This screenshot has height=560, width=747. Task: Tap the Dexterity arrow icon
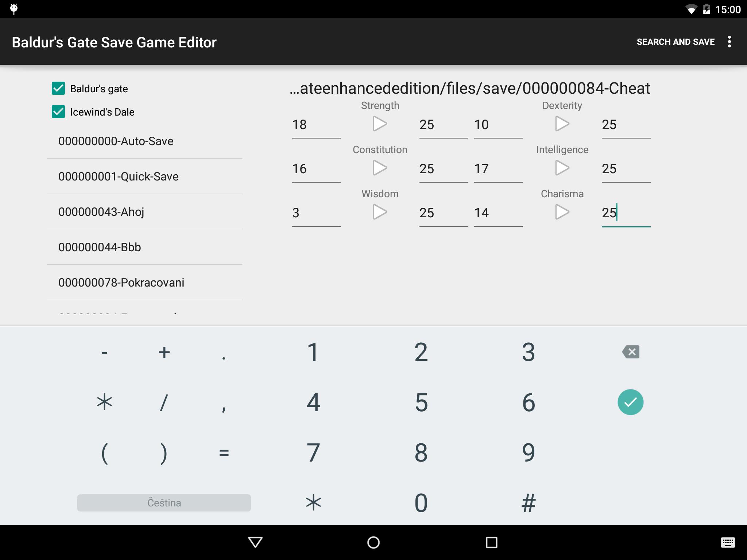(562, 124)
